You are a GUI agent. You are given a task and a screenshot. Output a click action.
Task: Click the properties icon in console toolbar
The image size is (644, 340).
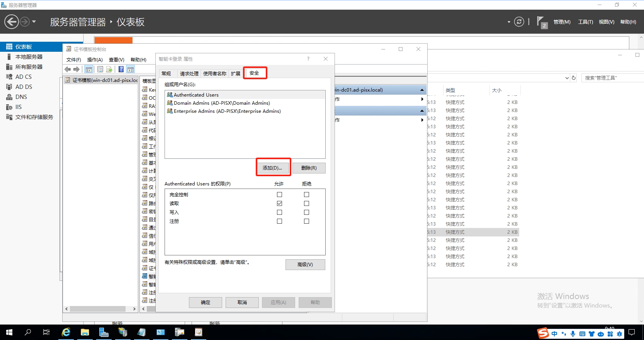[x=100, y=70]
